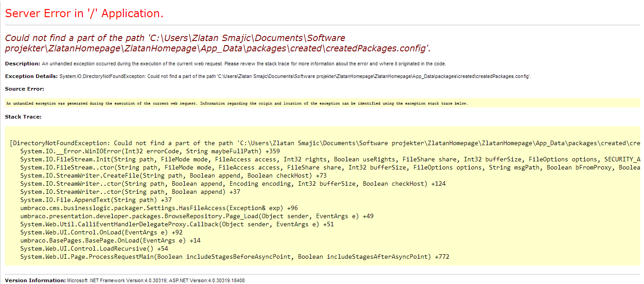
Task: Click the Control.LoadRecursive stack trace line
Action: click(x=94, y=248)
